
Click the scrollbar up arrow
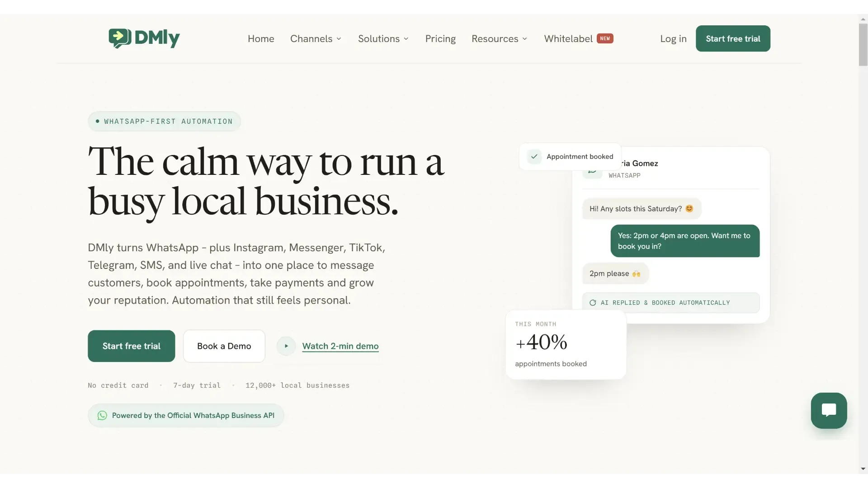pyautogui.click(x=863, y=19)
